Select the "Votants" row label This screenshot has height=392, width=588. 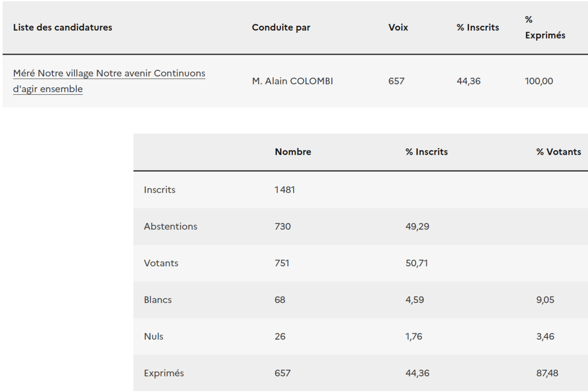[x=161, y=263]
